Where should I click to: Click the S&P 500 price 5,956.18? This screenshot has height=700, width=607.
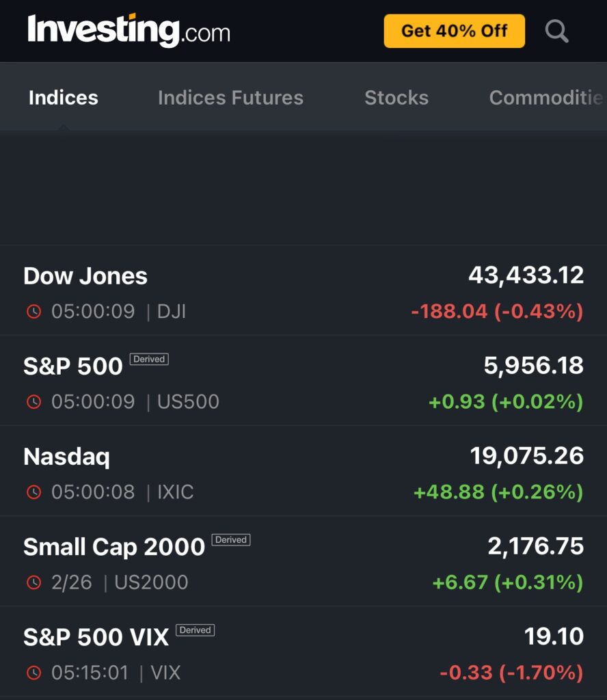(533, 366)
